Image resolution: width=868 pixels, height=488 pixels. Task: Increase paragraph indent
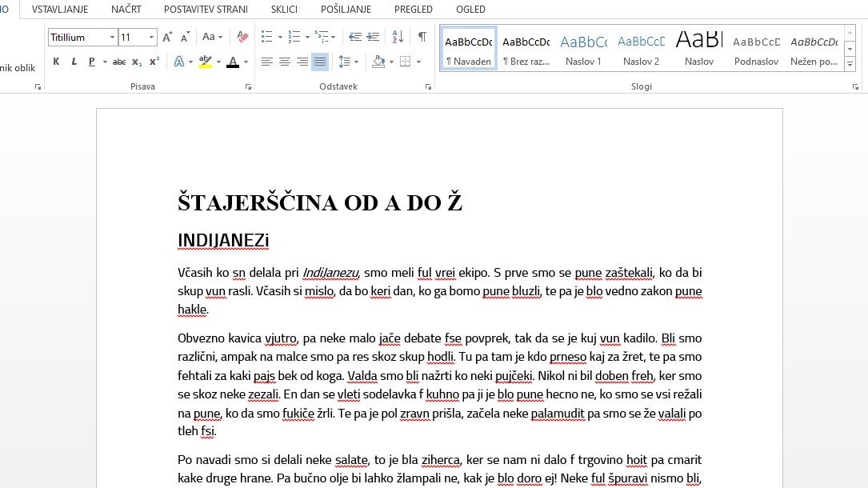coord(374,37)
